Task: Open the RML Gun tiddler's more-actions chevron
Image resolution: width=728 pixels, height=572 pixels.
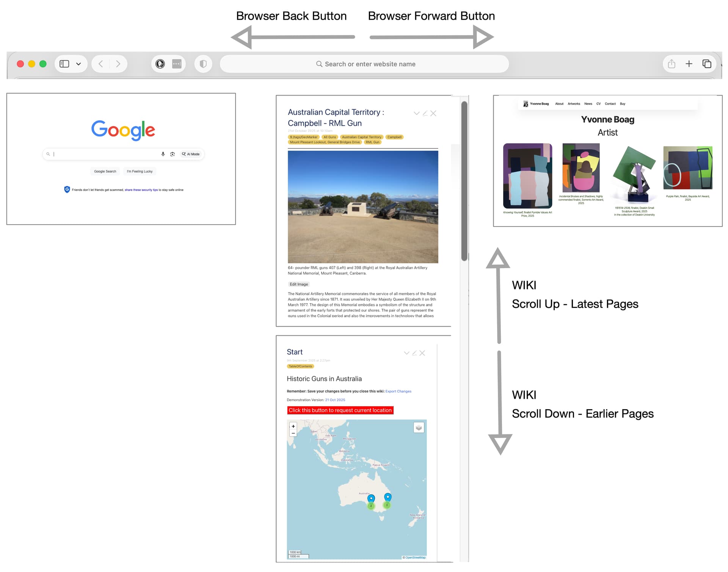Action: (416, 113)
